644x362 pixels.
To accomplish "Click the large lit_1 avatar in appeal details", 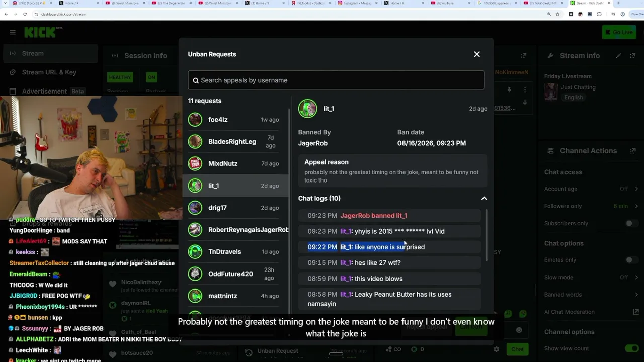I will [x=307, y=109].
